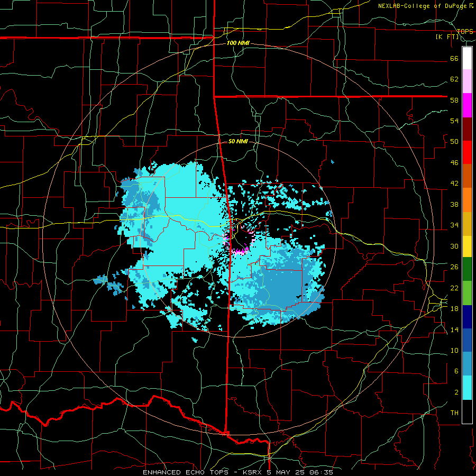Pick the light orange legend swatch
Viewport: 476px width, 476px height.
pos(467,199)
